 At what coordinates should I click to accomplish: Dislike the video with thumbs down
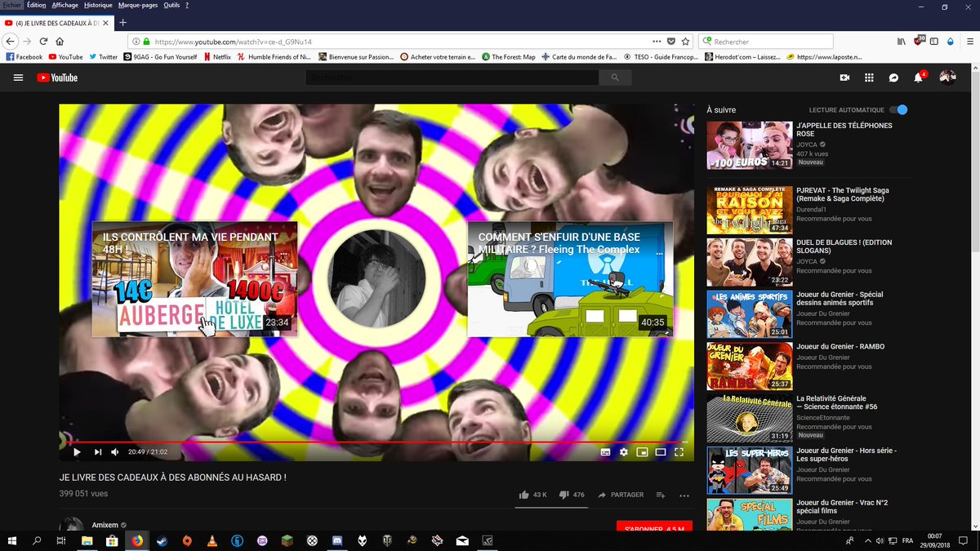pyautogui.click(x=572, y=495)
